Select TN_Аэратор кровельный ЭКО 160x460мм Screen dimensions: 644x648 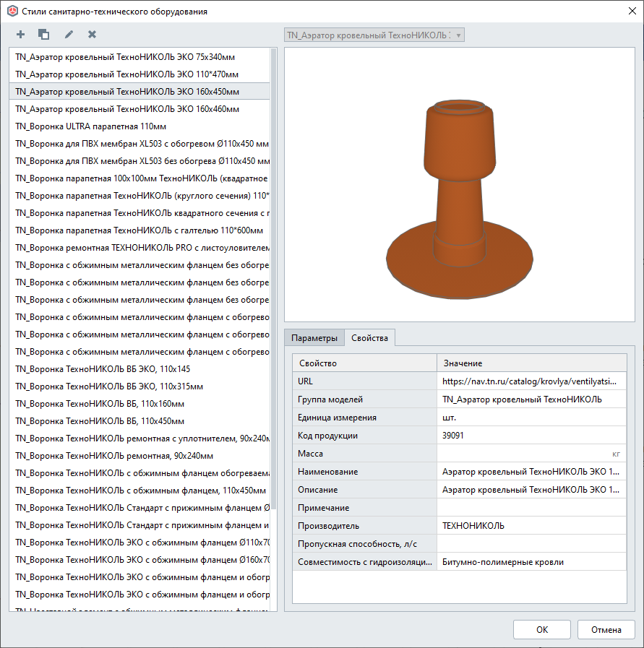(139, 109)
